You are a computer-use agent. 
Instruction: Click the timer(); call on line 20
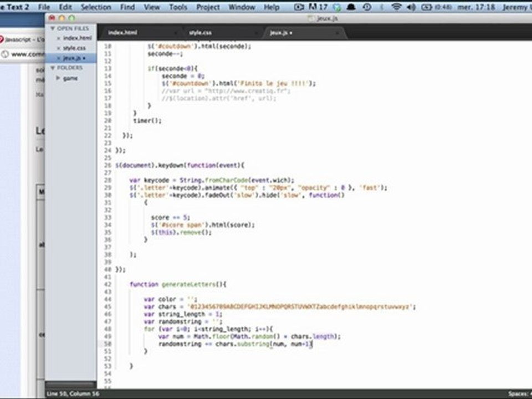pyautogui.click(x=147, y=120)
